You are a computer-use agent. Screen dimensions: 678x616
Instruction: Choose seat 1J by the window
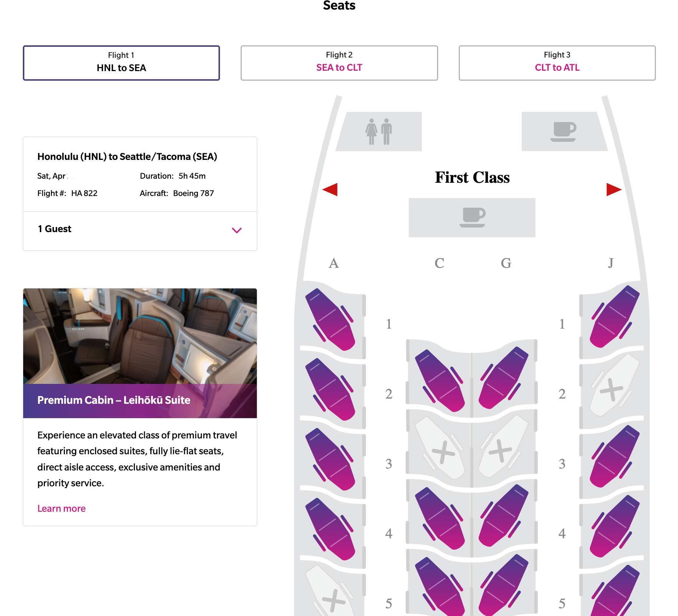(615, 316)
